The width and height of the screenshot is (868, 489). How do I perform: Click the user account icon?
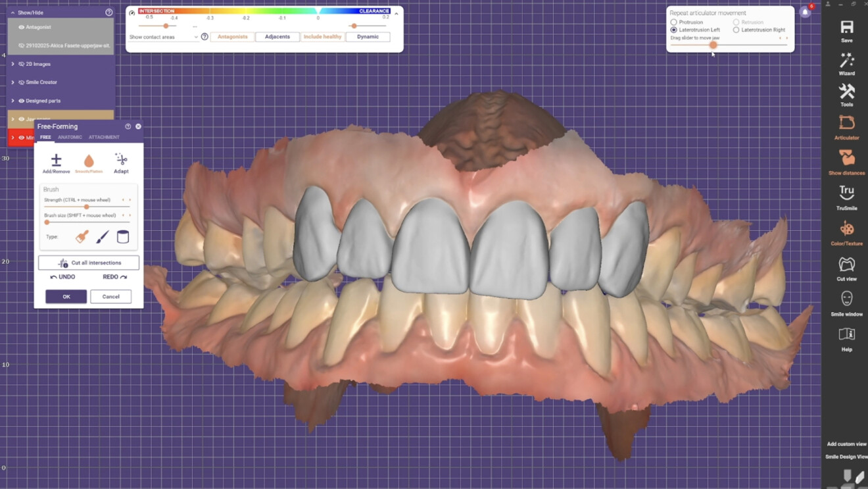coord(828,4)
